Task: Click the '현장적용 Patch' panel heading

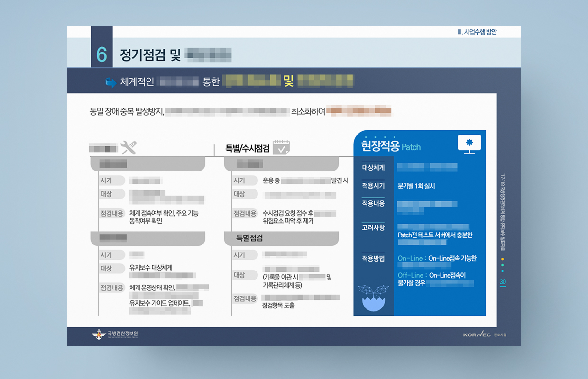Action: pos(391,146)
